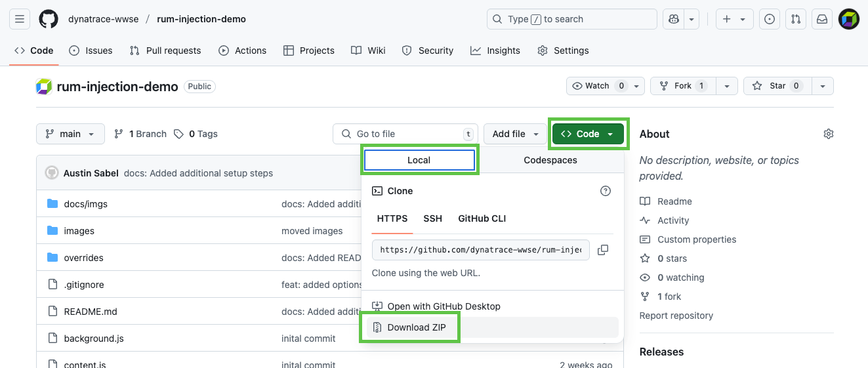Open the Add file dropdown
The image size is (868, 368).
(516, 134)
